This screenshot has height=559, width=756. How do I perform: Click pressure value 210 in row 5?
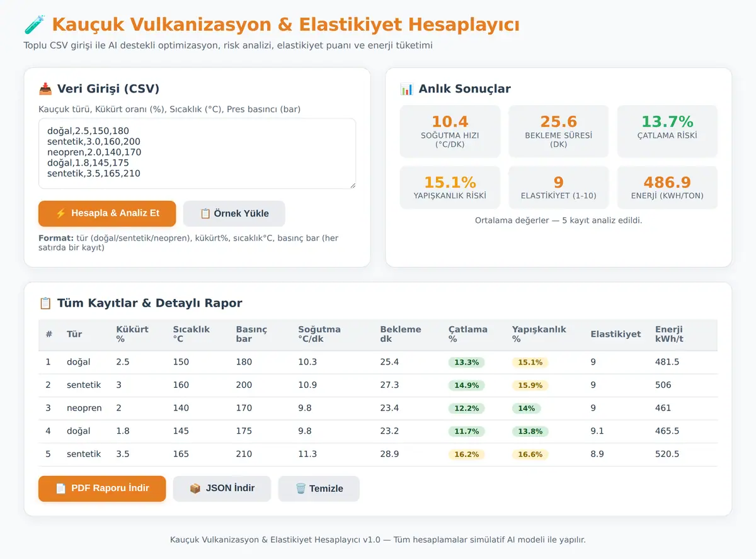click(244, 454)
